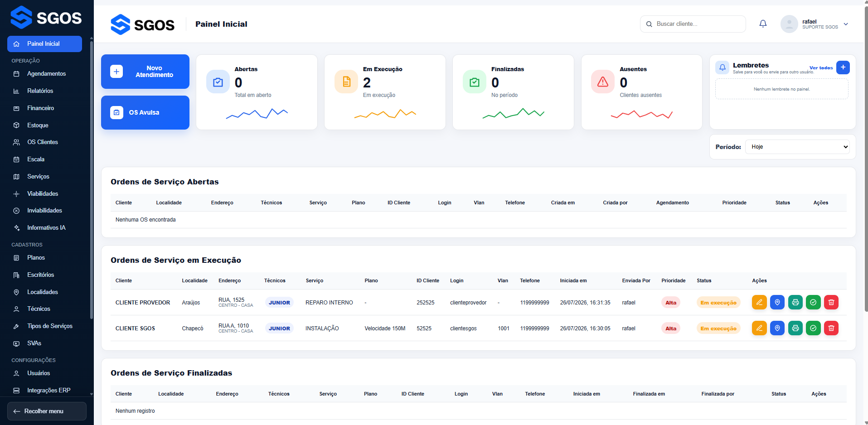Open the Ver todos reminders link
Screen dimensions: 868x425
point(821,68)
